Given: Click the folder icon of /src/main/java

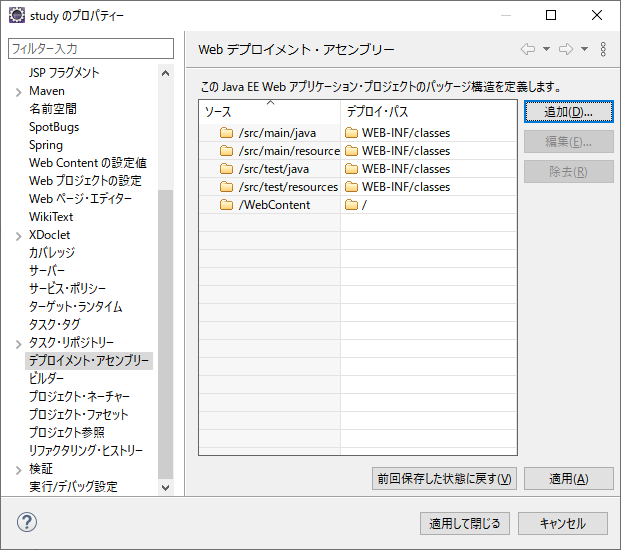Looking at the screenshot, I should pos(226,133).
